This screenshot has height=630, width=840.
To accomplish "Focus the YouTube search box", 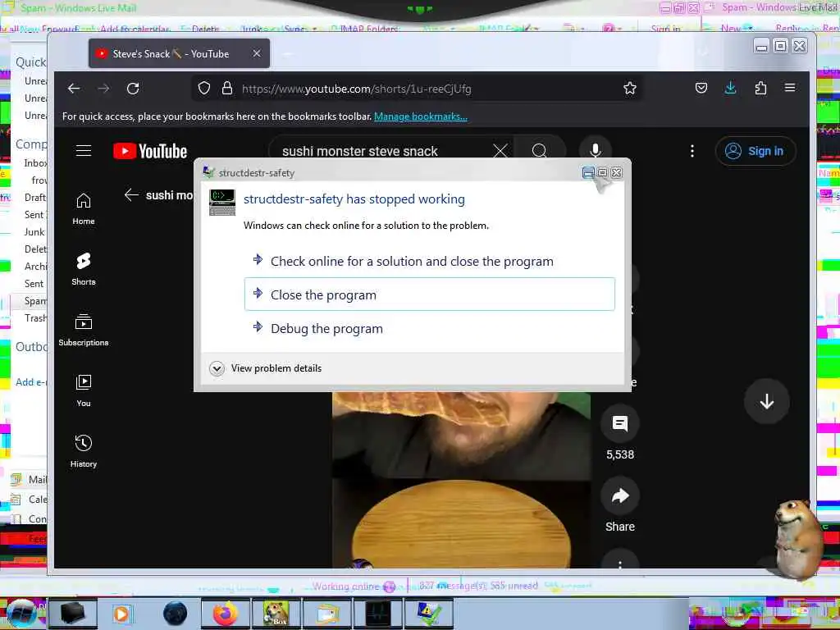I will 386,151.
